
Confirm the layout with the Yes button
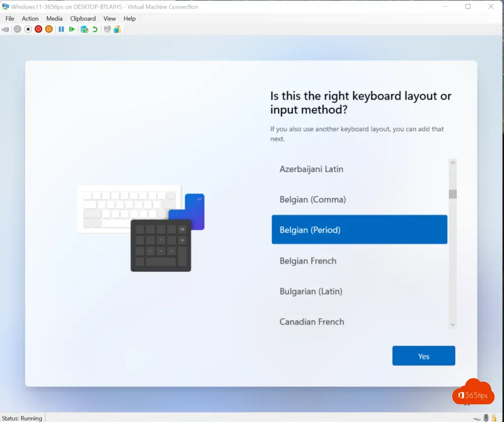[423, 356]
